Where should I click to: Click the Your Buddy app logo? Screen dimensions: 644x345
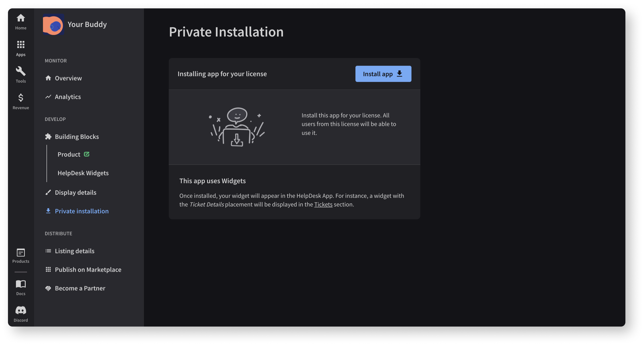pyautogui.click(x=54, y=25)
